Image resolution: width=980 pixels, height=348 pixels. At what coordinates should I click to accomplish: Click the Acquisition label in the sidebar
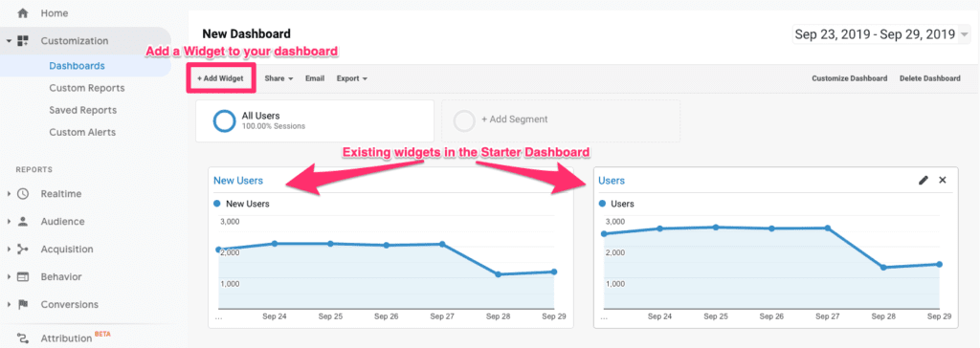click(67, 250)
